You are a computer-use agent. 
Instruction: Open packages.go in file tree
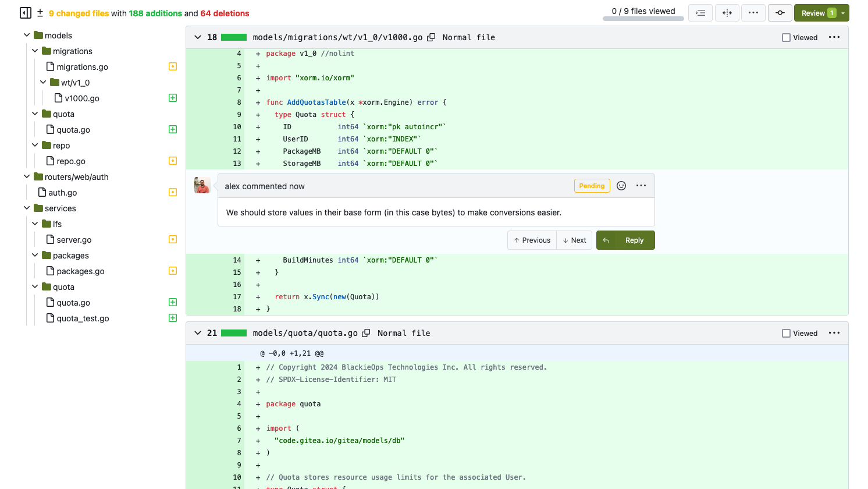click(80, 271)
